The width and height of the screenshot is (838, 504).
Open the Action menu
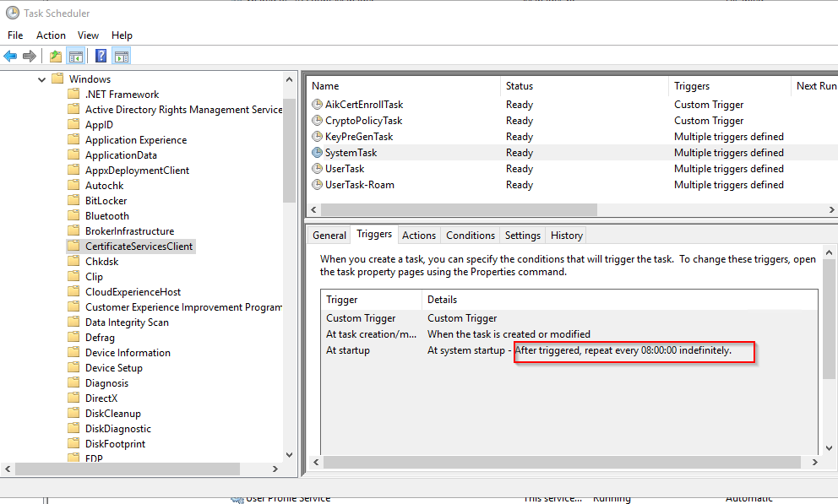(51, 35)
